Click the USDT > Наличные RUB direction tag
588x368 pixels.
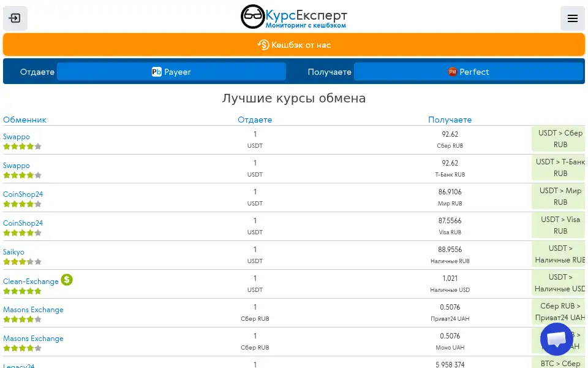pyautogui.click(x=559, y=254)
